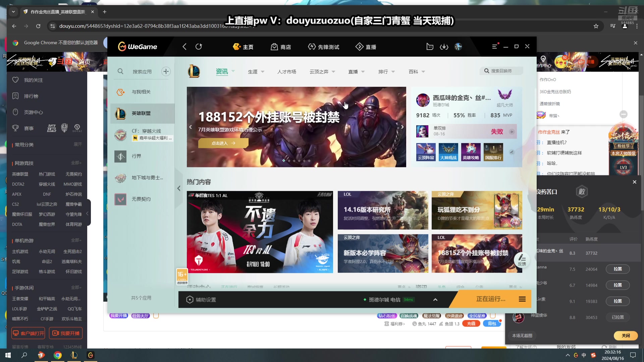This screenshot has height=362, width=644.
Task: Open the TES vs AL match thumbnail
Action: pos(260,232)
